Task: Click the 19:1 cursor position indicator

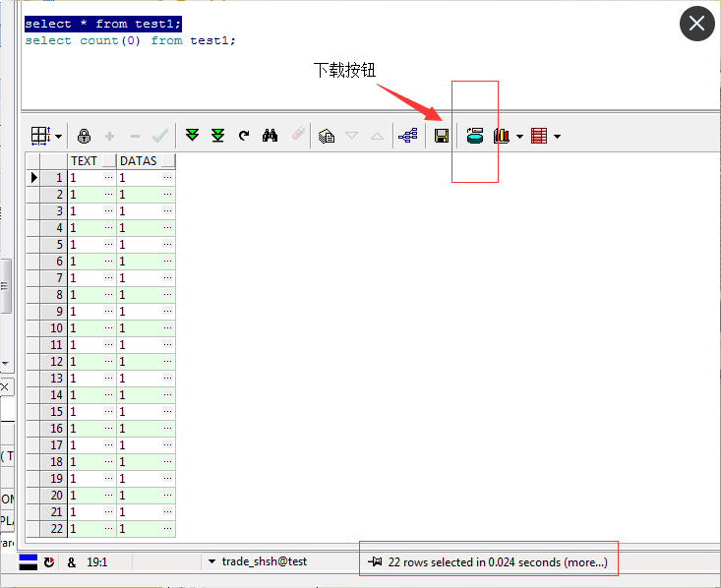Action: point(97,562)
